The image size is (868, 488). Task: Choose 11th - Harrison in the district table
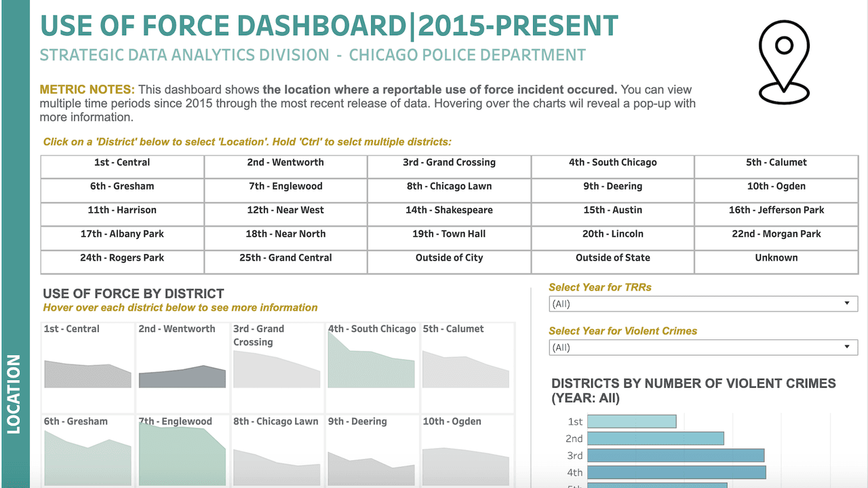coord(122,210)
